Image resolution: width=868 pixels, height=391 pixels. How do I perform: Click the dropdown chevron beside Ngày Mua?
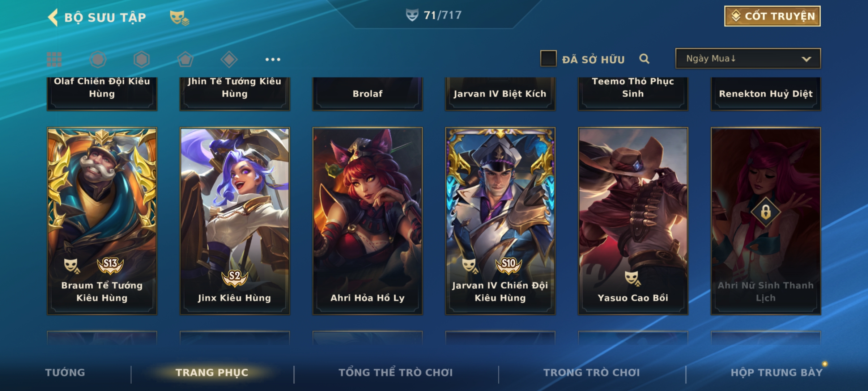coord(806,59)
